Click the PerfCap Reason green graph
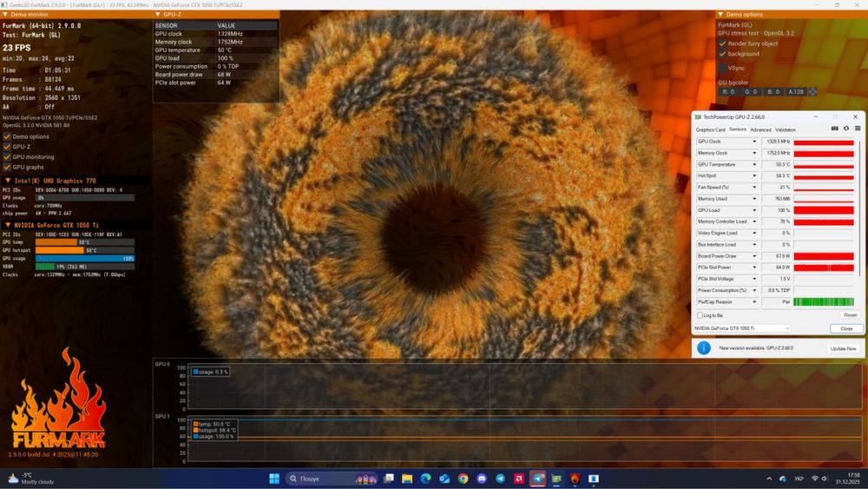This screenshot has height=489, width=868. 824,301
